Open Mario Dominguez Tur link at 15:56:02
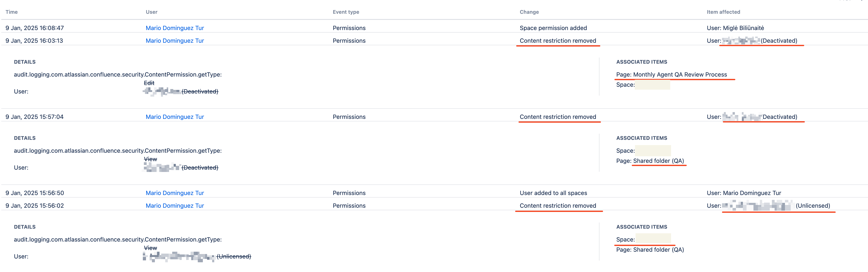The height and width of the screenshot is (272, 868). click(175, 206)
